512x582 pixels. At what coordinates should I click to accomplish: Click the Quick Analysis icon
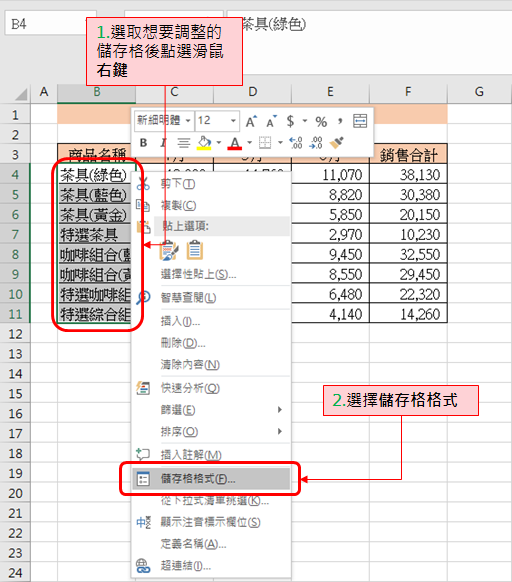(143, 388)
